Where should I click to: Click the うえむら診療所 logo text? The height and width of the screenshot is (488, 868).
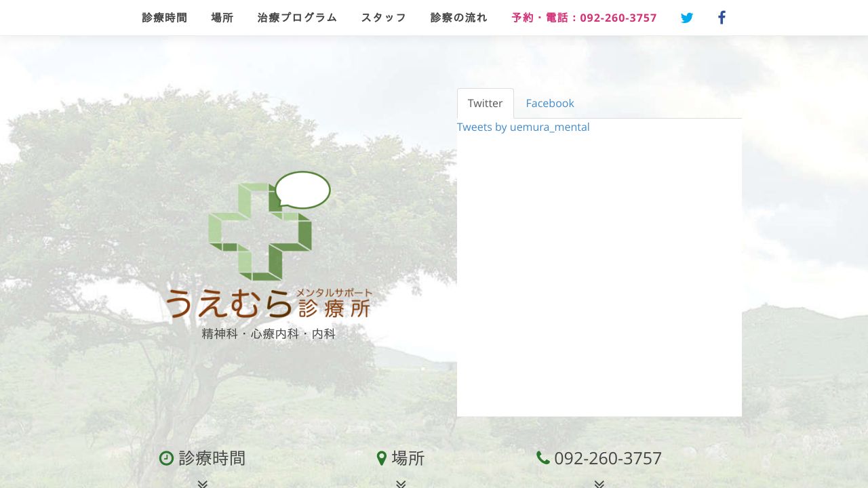pyautogui.click(x=269, y=304)
